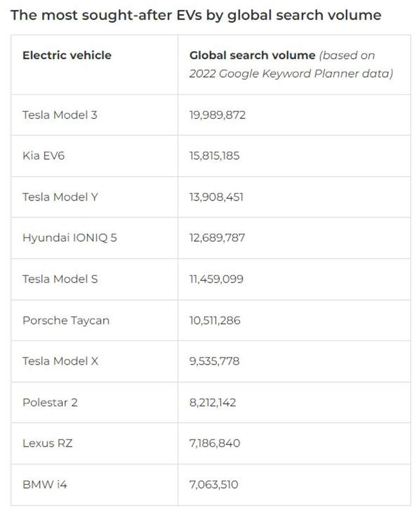Viewport: 420px width, 512px height.
Task: Select the Tesla Model S cell
Action: [x=60, y=279]
